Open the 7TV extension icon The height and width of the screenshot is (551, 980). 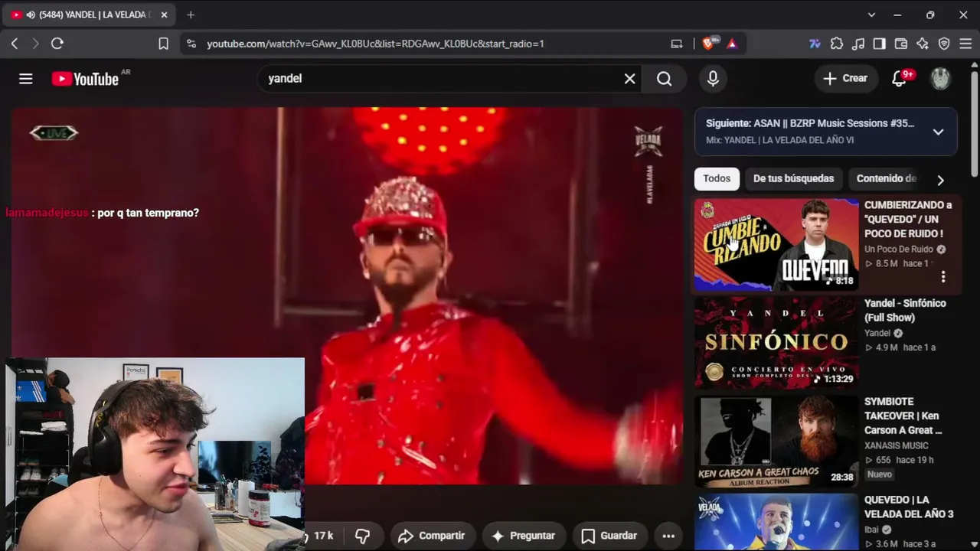[815, 44]
